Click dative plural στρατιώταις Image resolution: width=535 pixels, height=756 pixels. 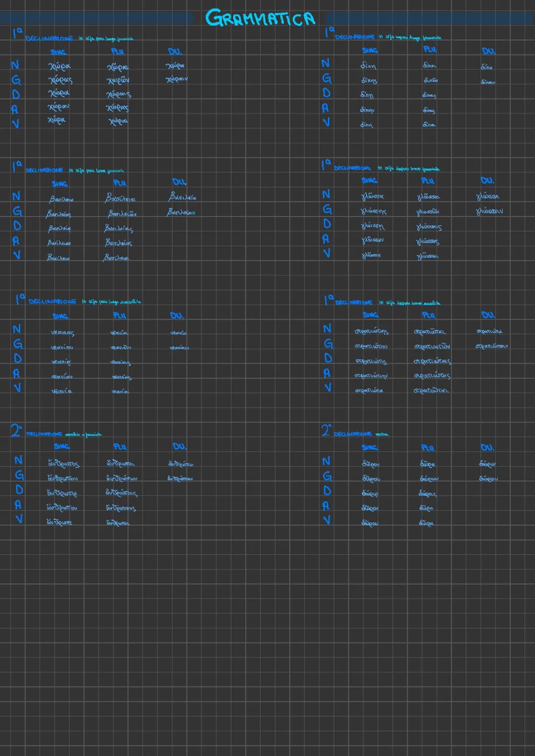pos(432,361)
